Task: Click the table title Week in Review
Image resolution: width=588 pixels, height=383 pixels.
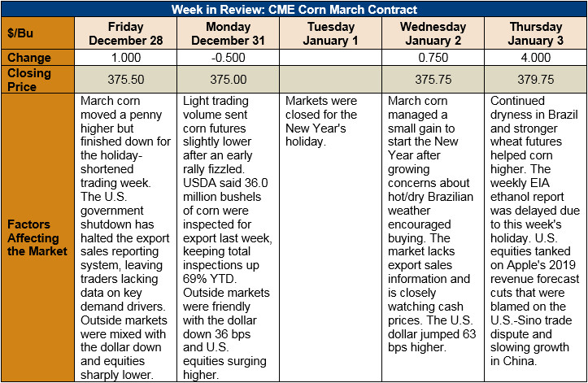Action: pyautogui.click(x=294, y=9)
